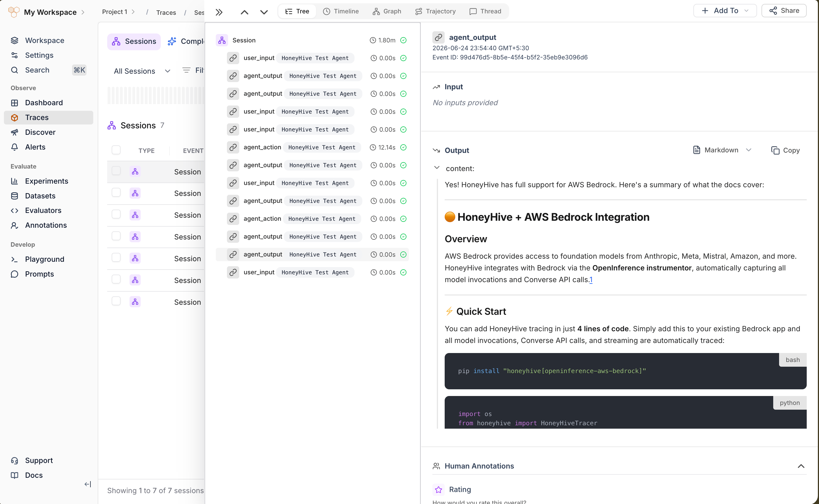Select the Sessions tab
819x504 pixels.
[134, 41]
